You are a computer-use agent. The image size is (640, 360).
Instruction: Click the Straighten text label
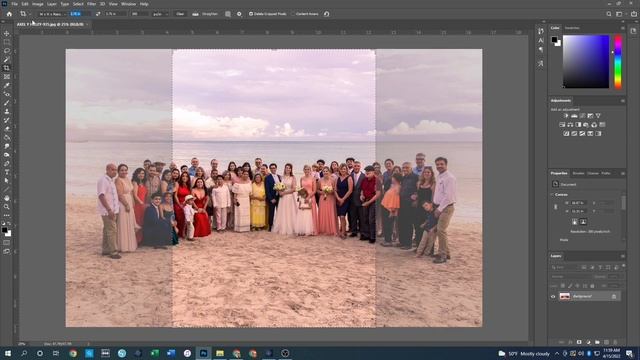pos(210,14)
